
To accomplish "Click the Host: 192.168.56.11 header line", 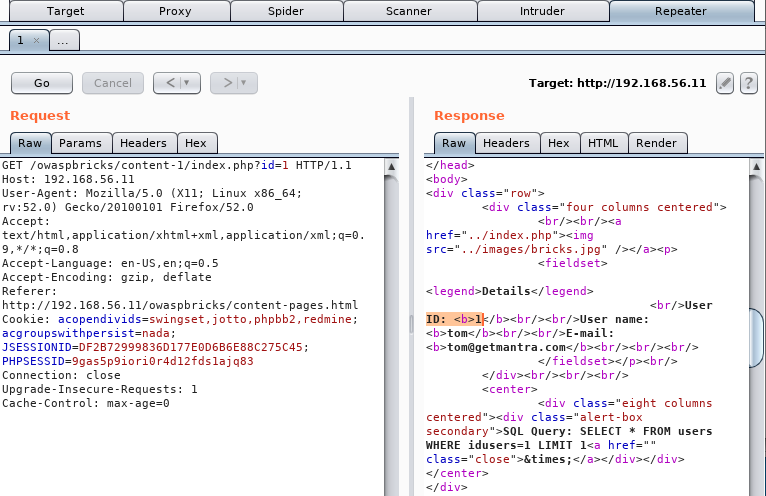I will 68,179.
